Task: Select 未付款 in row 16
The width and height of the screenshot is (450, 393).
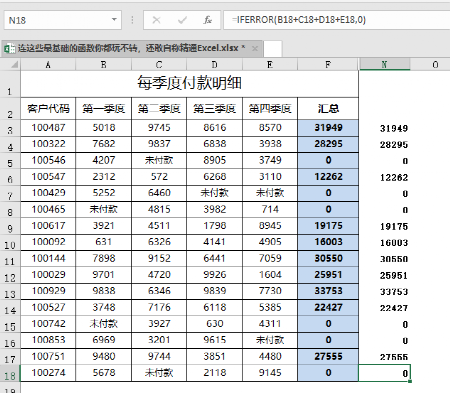Action: pyautogui.click(x=270, y=340)
